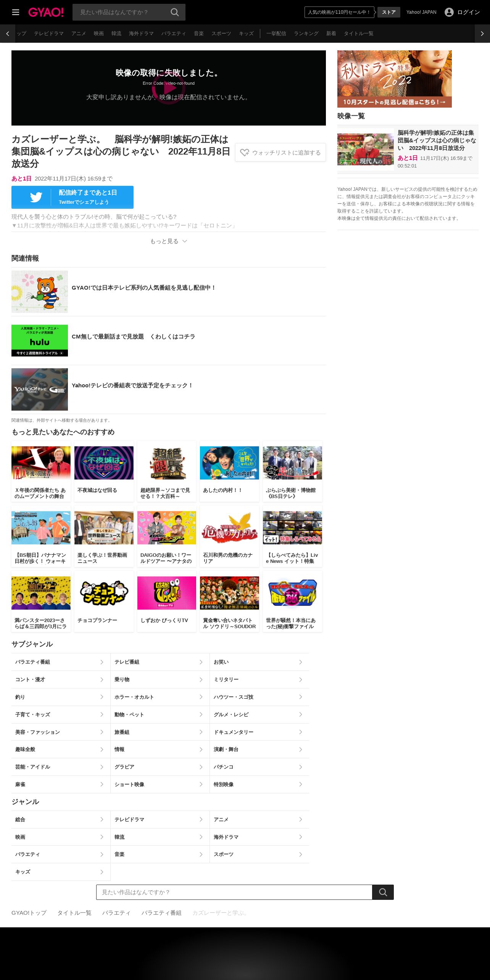The width and height of the screenshot is (490, 980).
Task: Open キッズ genre row
Action: click(x=61, y=872)
